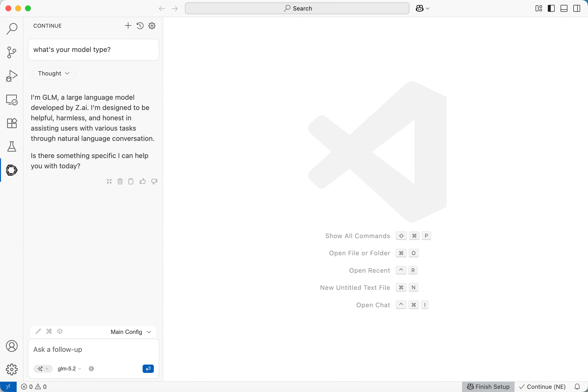Image resolution: width=588 pixels, height=392 pixels.
Task: Copy the assistant response to clipboard
Action: pyautogui.click(x=131, y=181)
